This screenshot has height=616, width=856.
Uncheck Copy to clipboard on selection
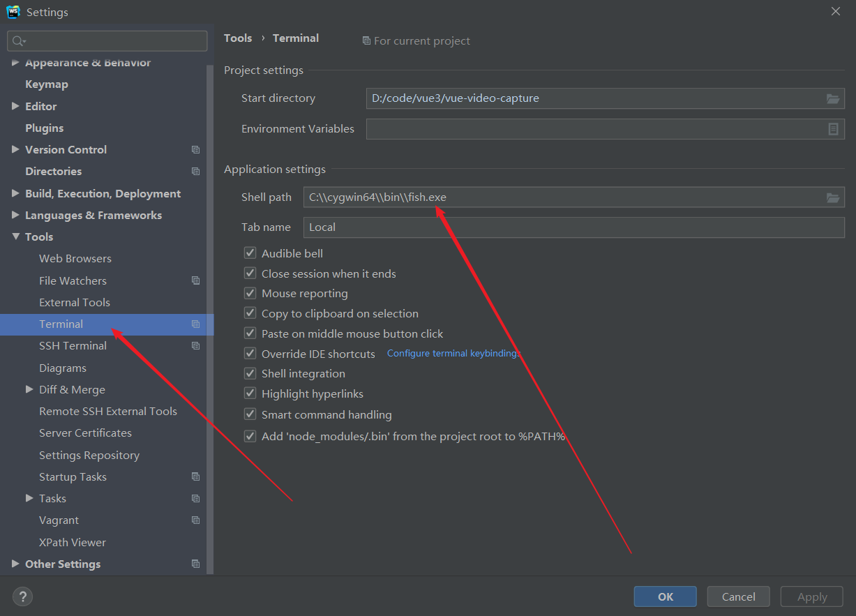click(x=250, y=313)
